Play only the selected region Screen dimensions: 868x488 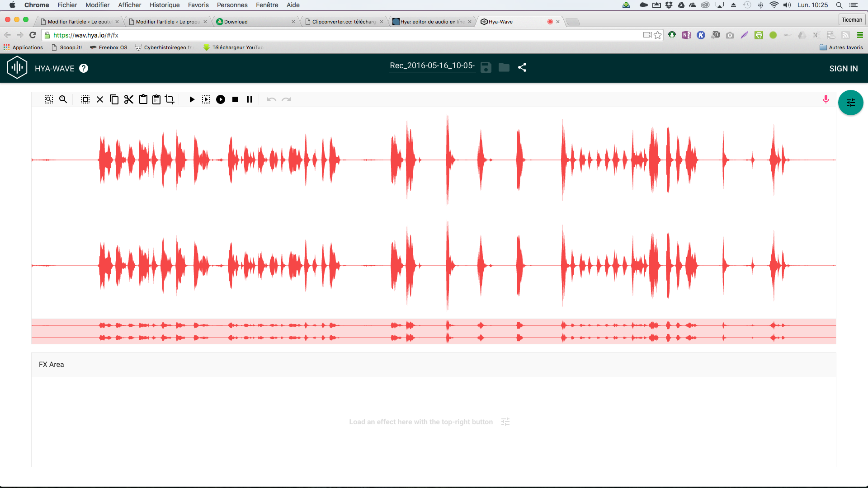pyautogui.click(x=206, y=99)
